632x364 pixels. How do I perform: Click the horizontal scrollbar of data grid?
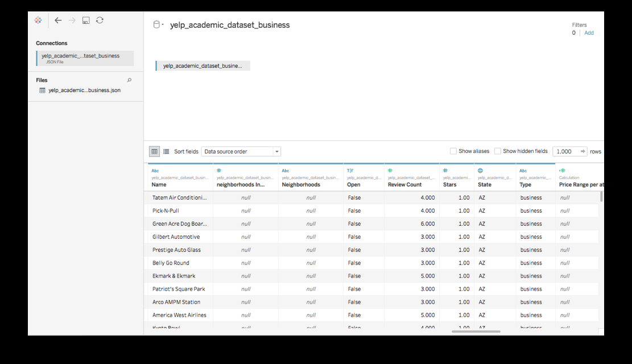(476, 332)
